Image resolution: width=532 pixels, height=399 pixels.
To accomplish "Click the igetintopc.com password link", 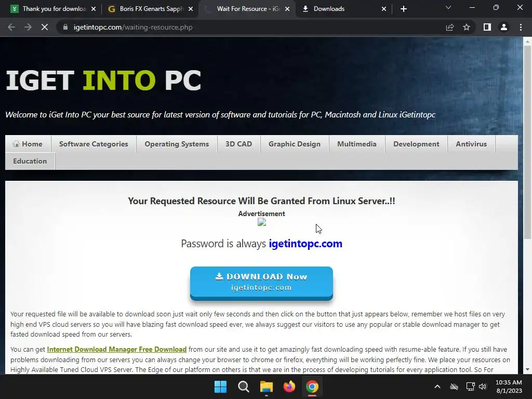I will pos(305,243).
